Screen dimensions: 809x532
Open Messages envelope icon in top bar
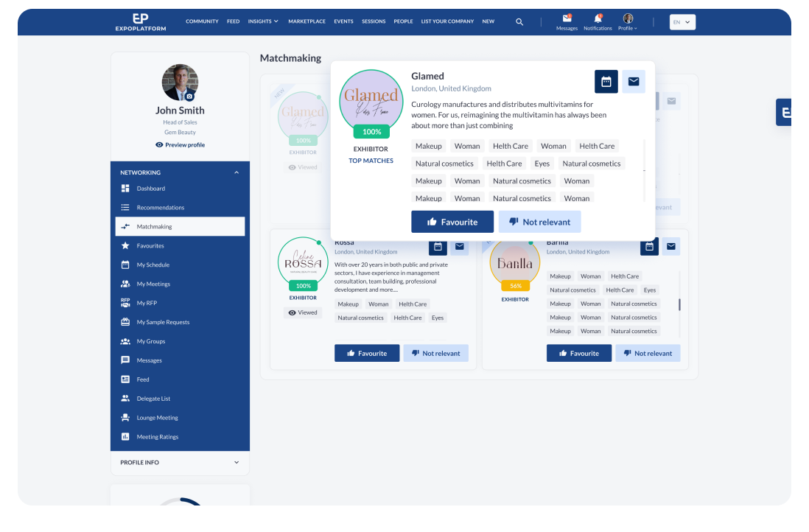pos(567,18)
